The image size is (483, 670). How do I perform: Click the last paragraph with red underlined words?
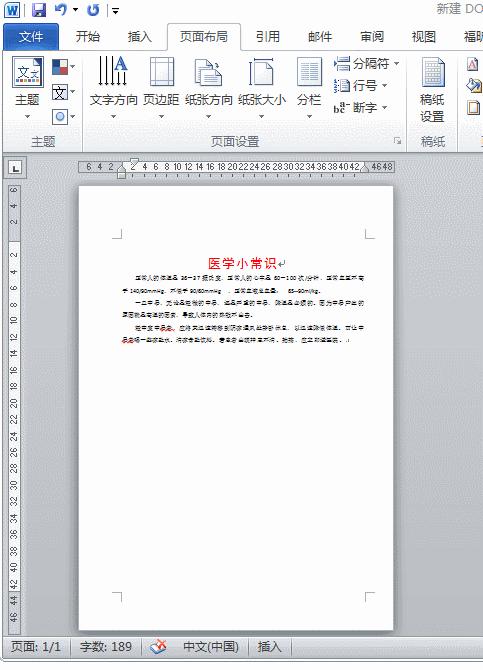[x=243, y=334]
